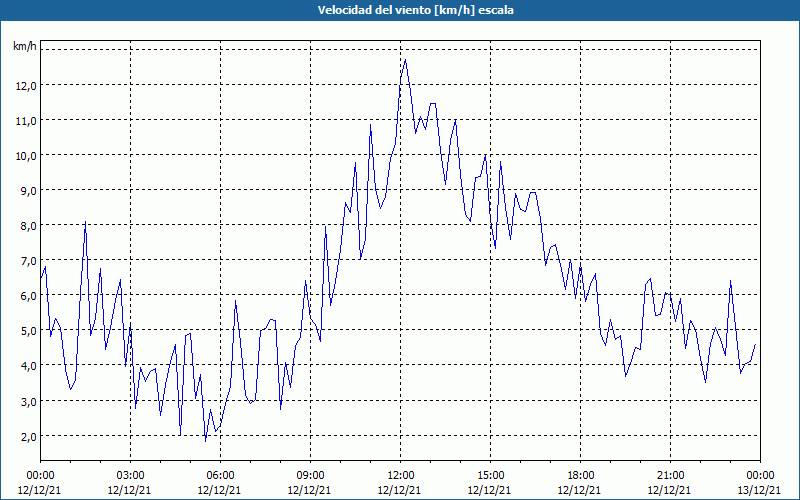Click the 03:00 time axis label
Screen dimensions: 800x500
(x=130, y=476)
